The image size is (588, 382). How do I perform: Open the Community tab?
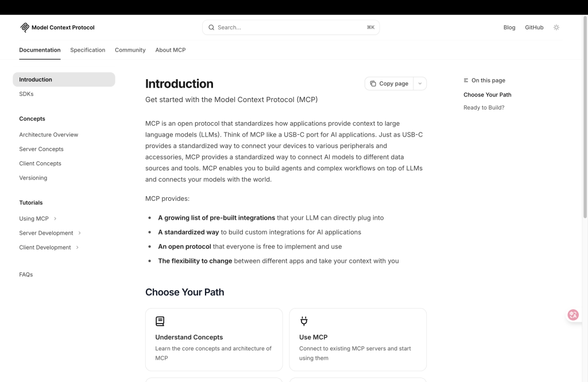coord(130,50)
